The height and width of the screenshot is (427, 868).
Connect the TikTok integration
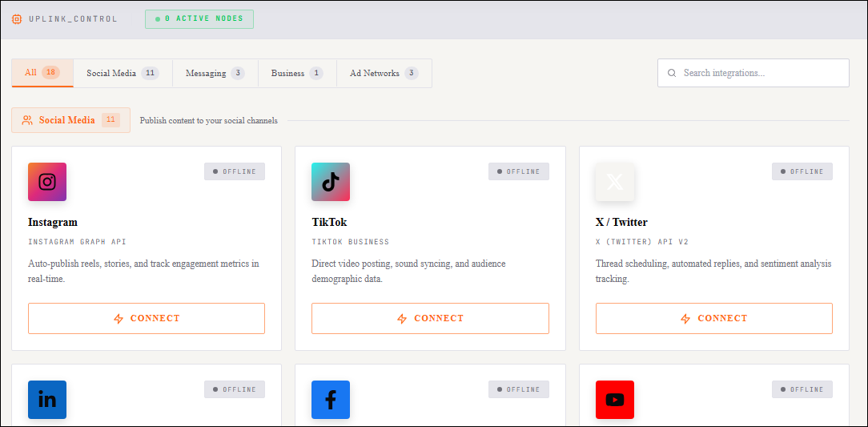click(430, 319)
